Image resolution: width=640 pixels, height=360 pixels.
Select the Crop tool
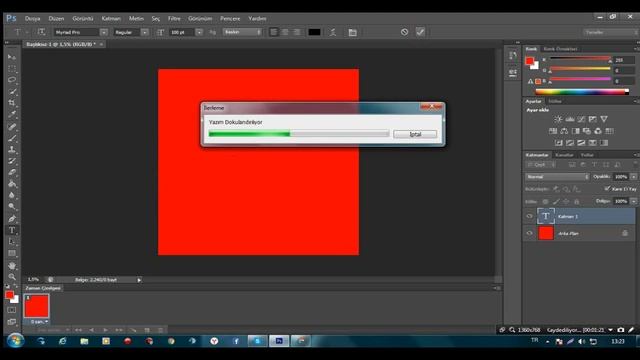point(12,103)
